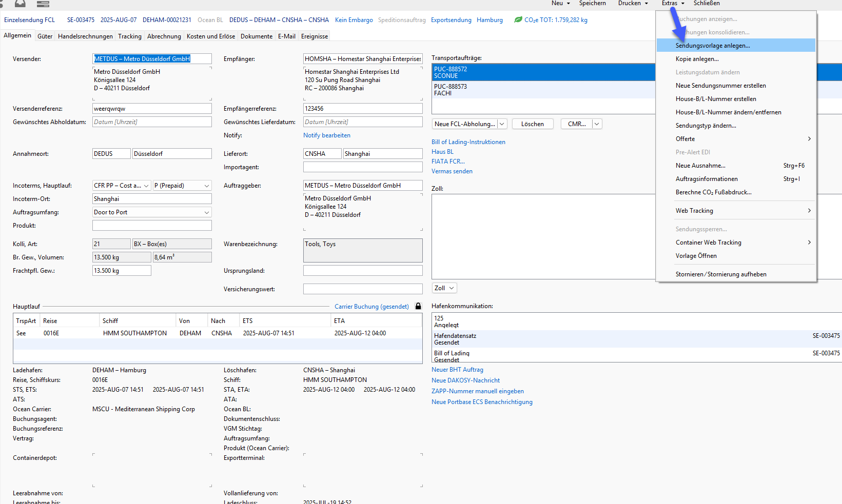This screenshot has height=504, width=842.
Task: Click the stacked list icon at top left
Action: [x=43, y=4]
